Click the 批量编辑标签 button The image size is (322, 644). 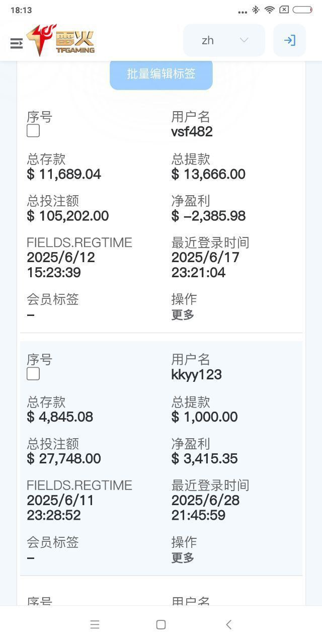(161, 74)
